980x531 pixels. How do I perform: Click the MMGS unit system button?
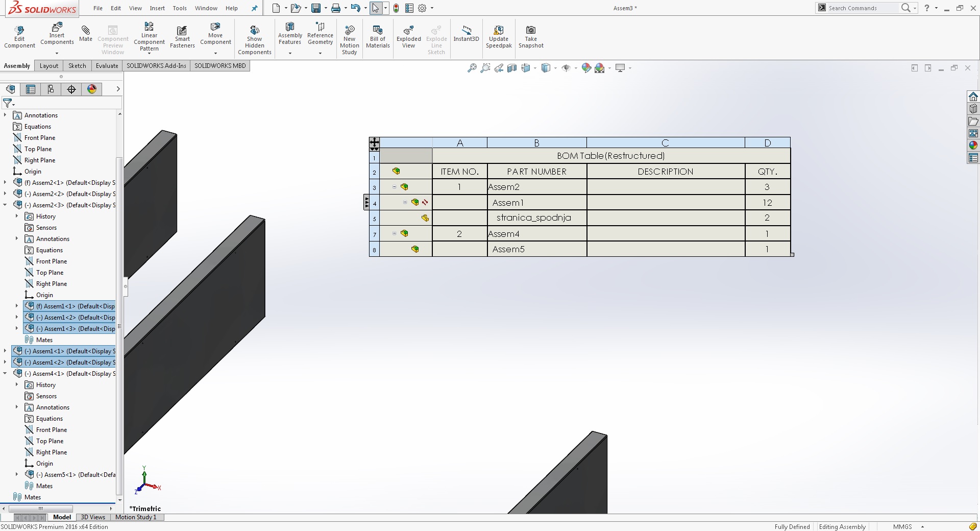click(x=902, y=527)
